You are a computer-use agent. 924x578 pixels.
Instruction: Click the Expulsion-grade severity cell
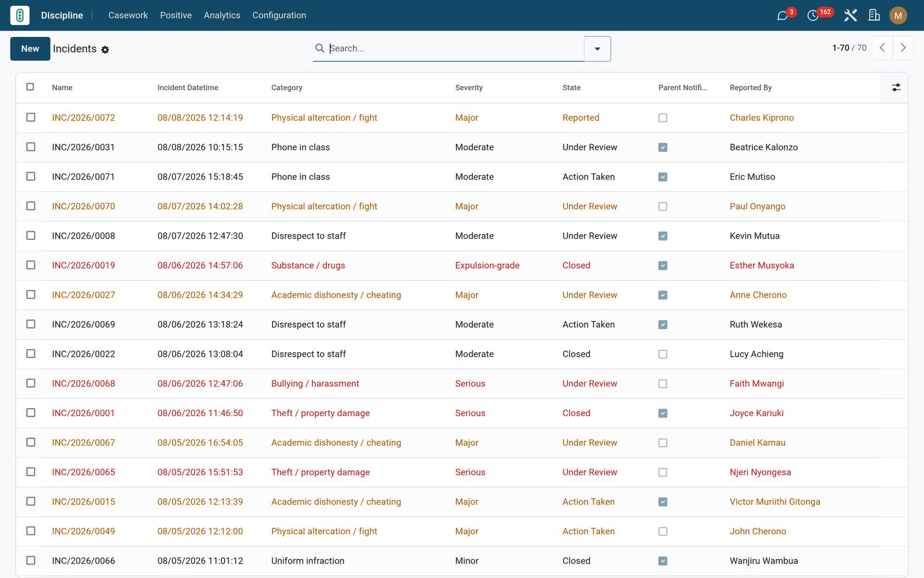(487, 265)
